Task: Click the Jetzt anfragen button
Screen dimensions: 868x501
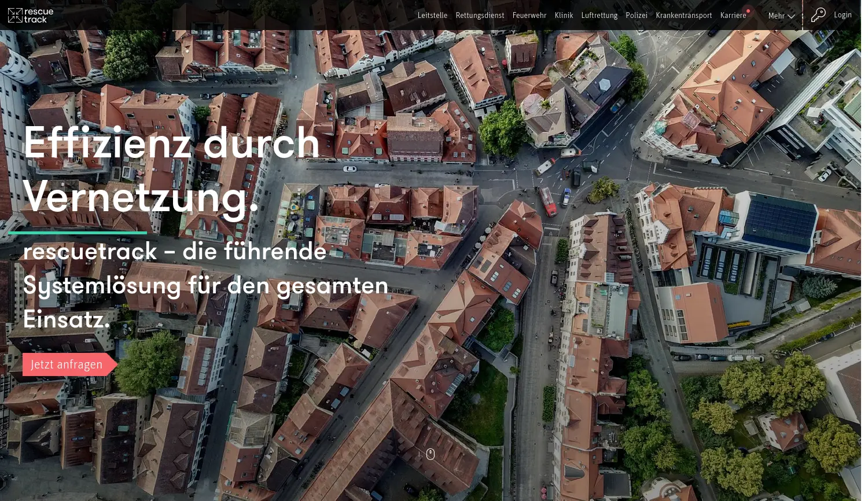Action: [x=66, y=364]
